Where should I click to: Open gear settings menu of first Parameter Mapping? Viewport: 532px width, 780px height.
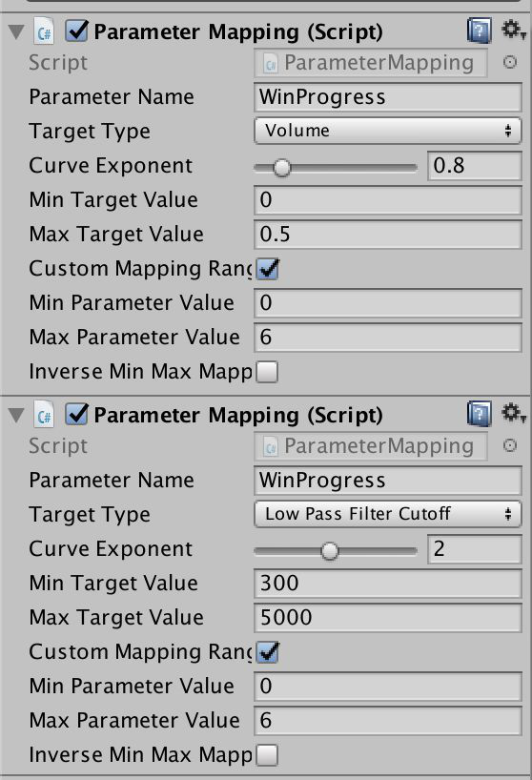513,30
